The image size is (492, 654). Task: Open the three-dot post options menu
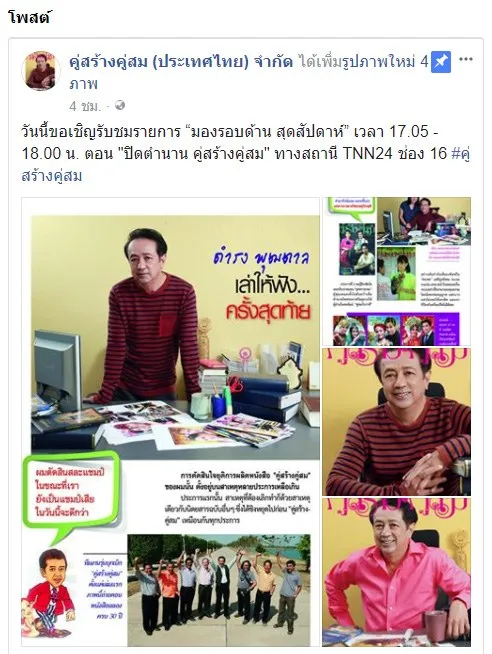(466, 59)
